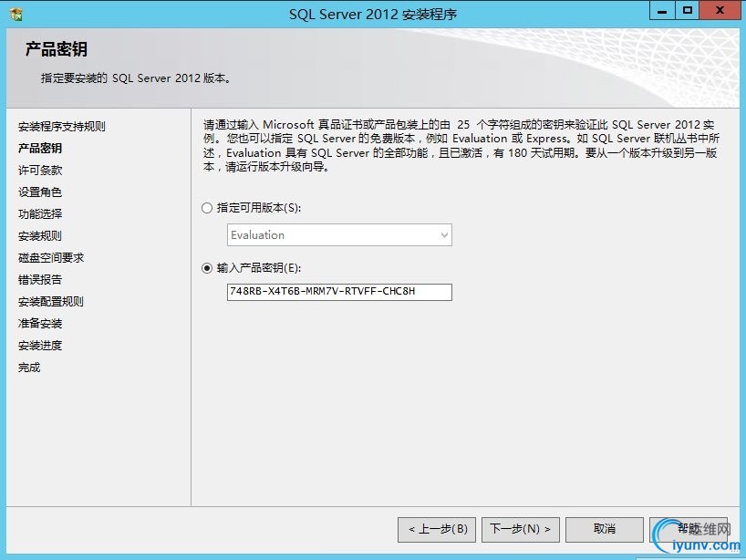
Task: Click the 安装程序支持规则 step in sidebar
Action: click(x=62, y=127)
